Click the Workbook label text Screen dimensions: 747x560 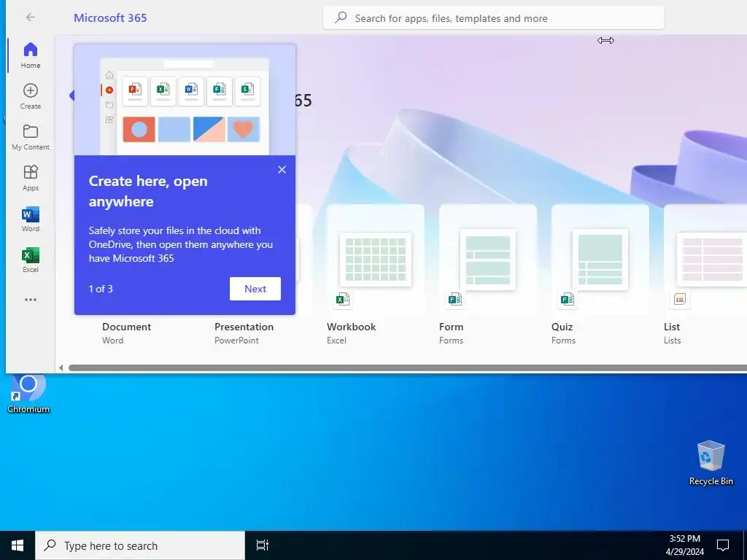click(x=351, y=327)
